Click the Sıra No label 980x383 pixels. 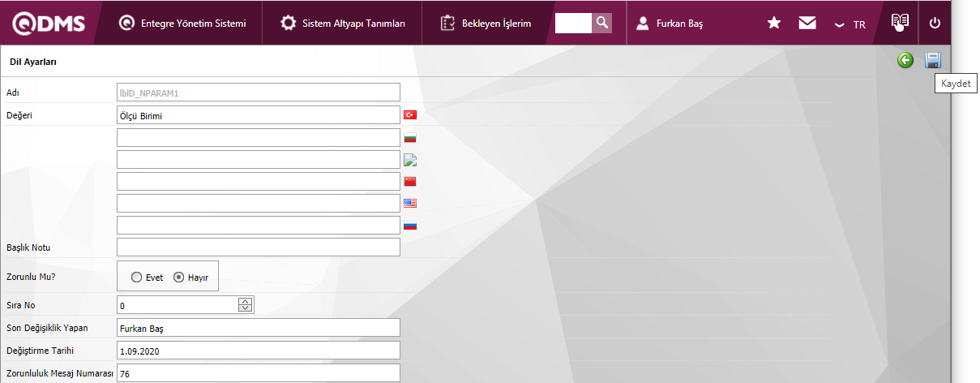click(x=21, y=305)
